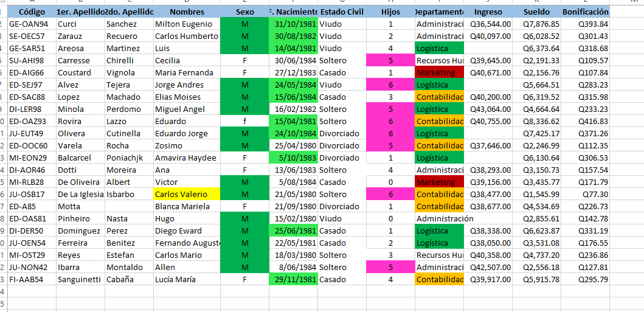Select the birth date 31/10/1981 cell
644x312 pixels.
pyautogui.click(x=294, y=24)
